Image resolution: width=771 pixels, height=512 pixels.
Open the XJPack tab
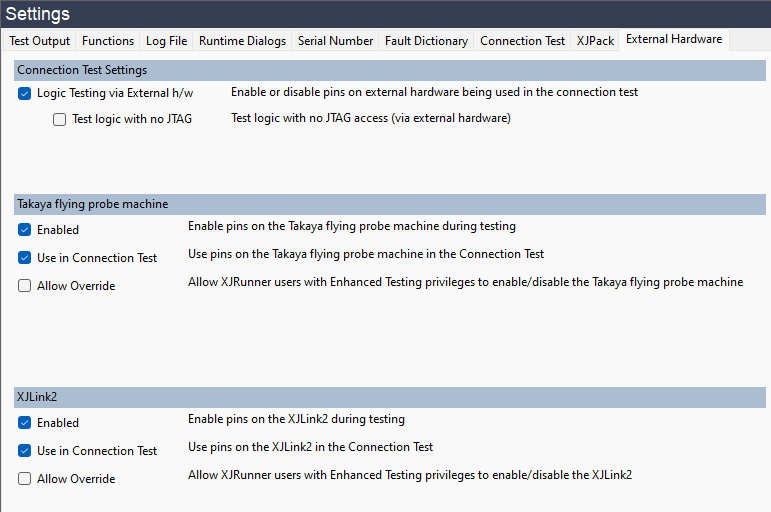tap(595, 41)
